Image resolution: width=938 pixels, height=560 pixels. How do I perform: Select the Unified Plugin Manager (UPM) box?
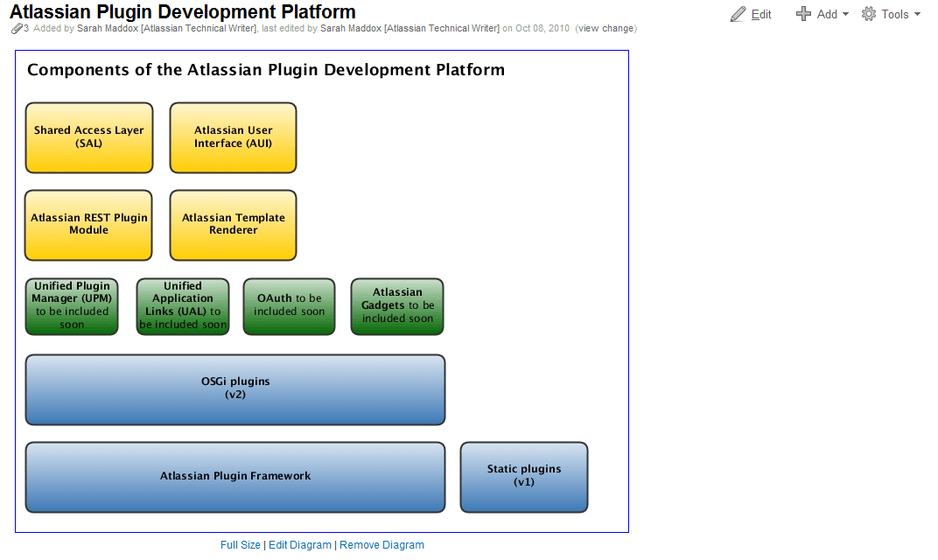click(x=72, y=306)
